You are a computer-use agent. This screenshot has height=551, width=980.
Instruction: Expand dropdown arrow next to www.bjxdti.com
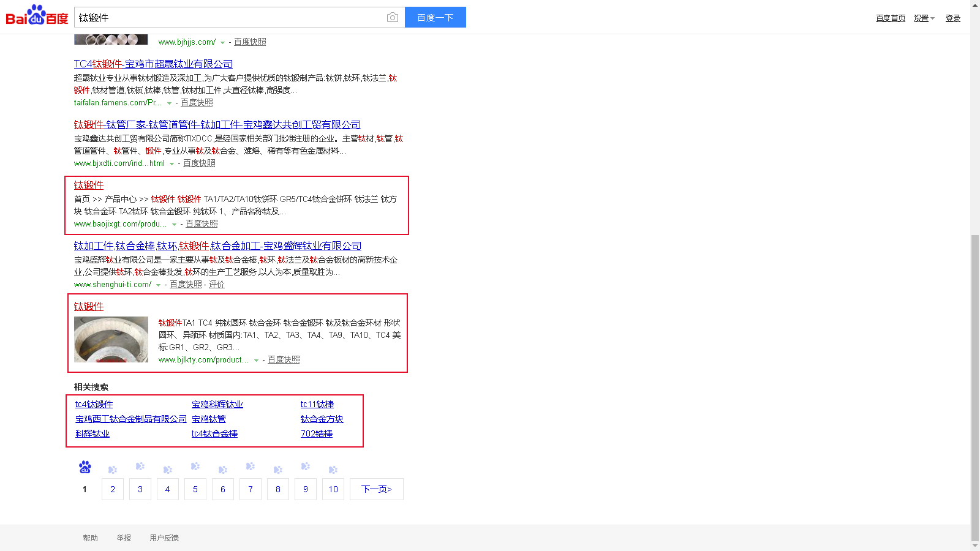point(171,163)
